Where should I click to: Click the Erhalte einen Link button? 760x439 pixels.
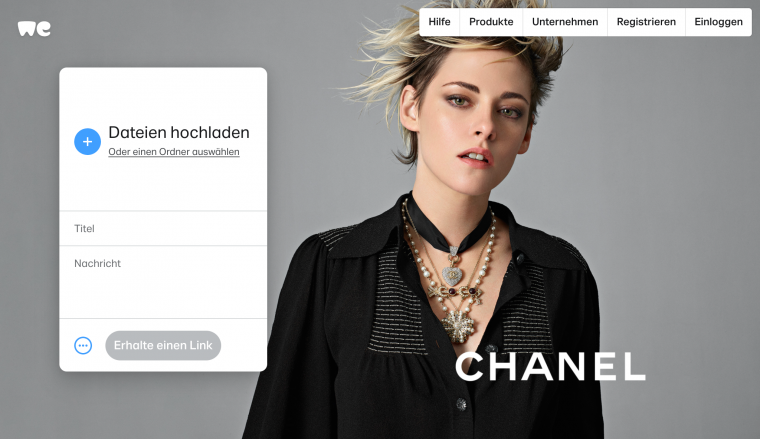pos(163,345)
